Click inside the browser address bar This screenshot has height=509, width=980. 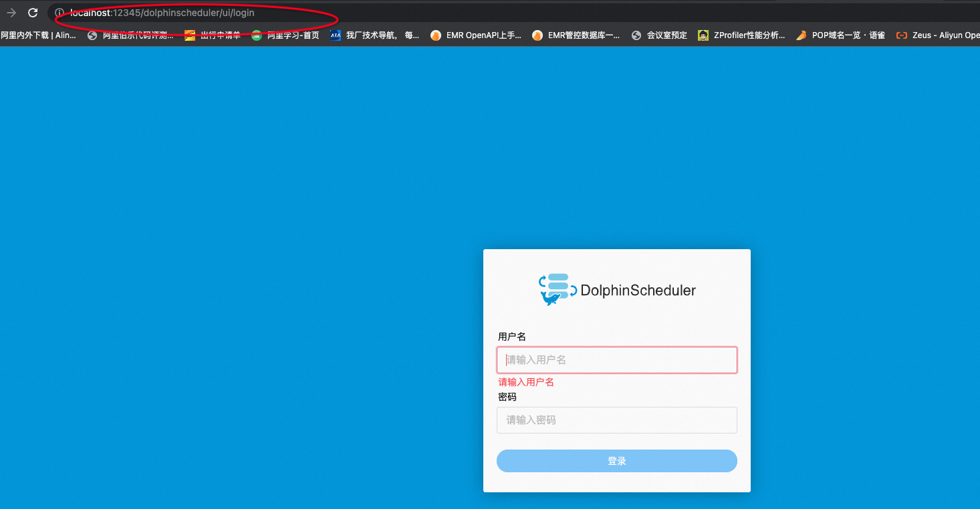(x=201, y=13)
